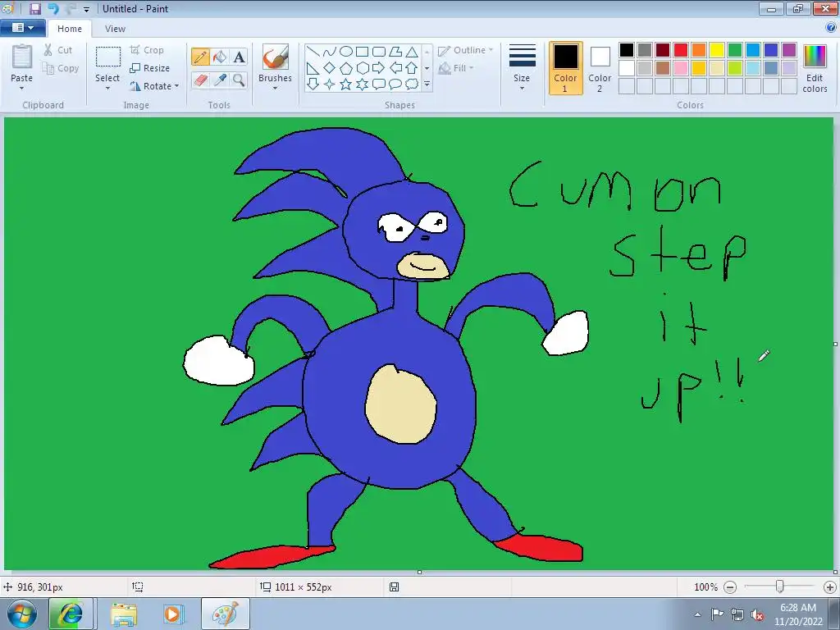The height and width of the screenshot is (630, 840).
Task: Click the zoom slider handle
Action: point(780,587)
